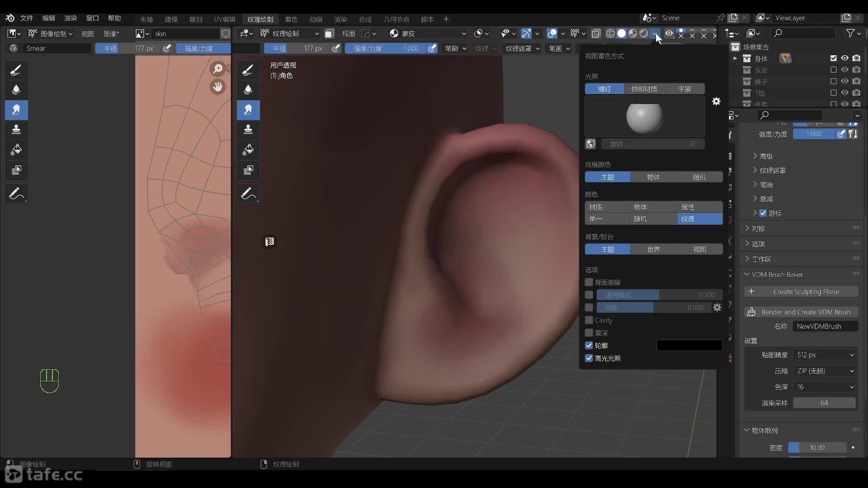Select the Draw tool in image editor toolbar

click(16, 70)
